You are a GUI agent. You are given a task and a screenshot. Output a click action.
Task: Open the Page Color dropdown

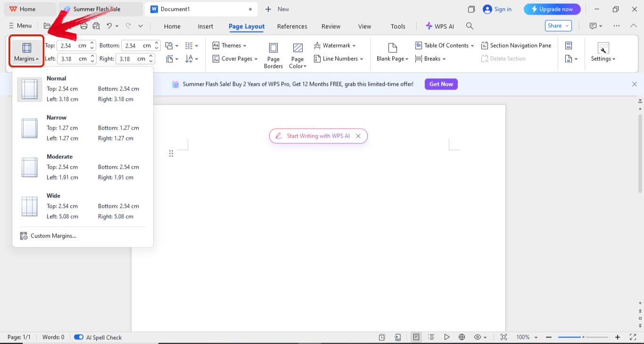(x=297, y=56)
